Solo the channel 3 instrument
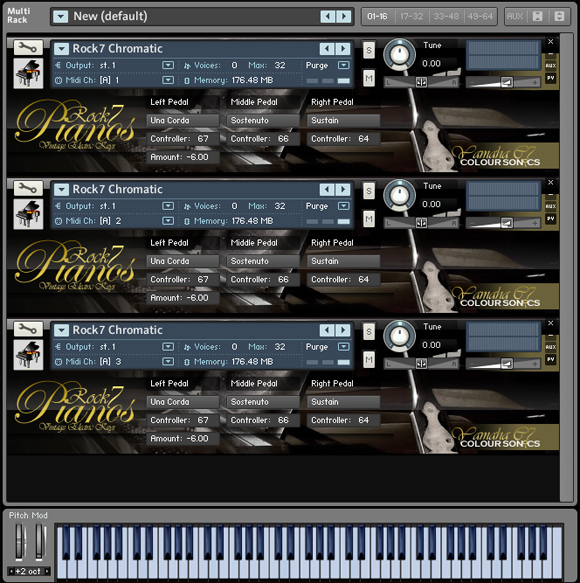 click(x=369, y=331)
